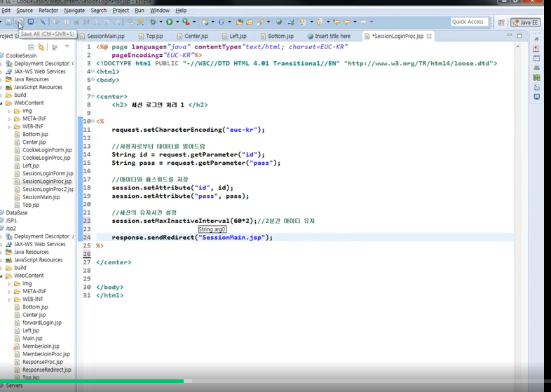This screenshot has height=392, width=551.
Task: Open Project Explorer view menu triangle
Action: 67,46
